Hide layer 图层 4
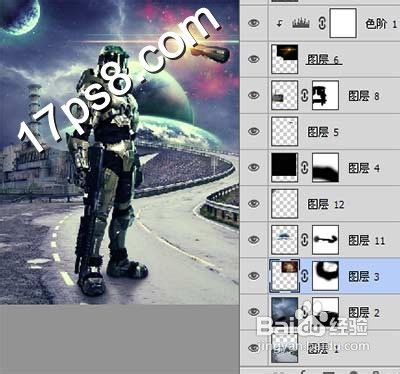 254,167
